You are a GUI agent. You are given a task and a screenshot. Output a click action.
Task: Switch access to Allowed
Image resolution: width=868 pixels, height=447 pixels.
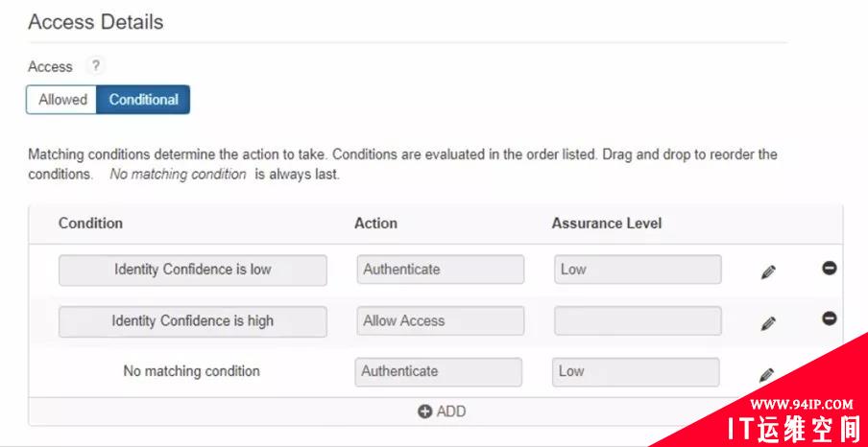click(x=62, y=100)
